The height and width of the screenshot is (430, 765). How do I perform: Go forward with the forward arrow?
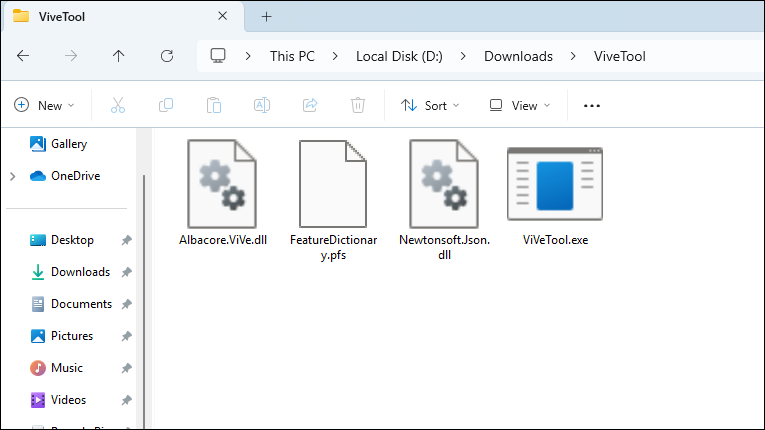click(71, 56)
